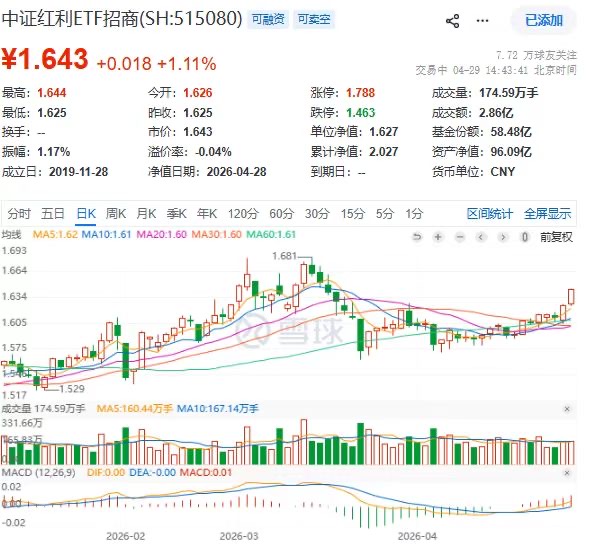Click the MA60:1.61 indicator label
The image size is (595, 545).
click(x=271, y=235)
